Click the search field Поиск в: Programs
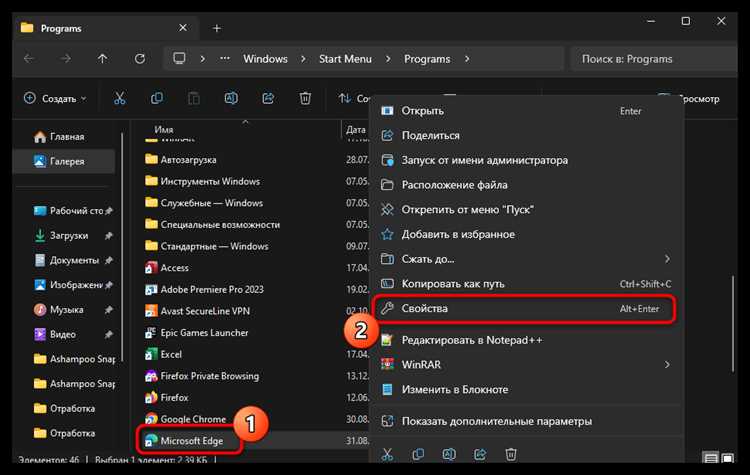 click(654, 59)
